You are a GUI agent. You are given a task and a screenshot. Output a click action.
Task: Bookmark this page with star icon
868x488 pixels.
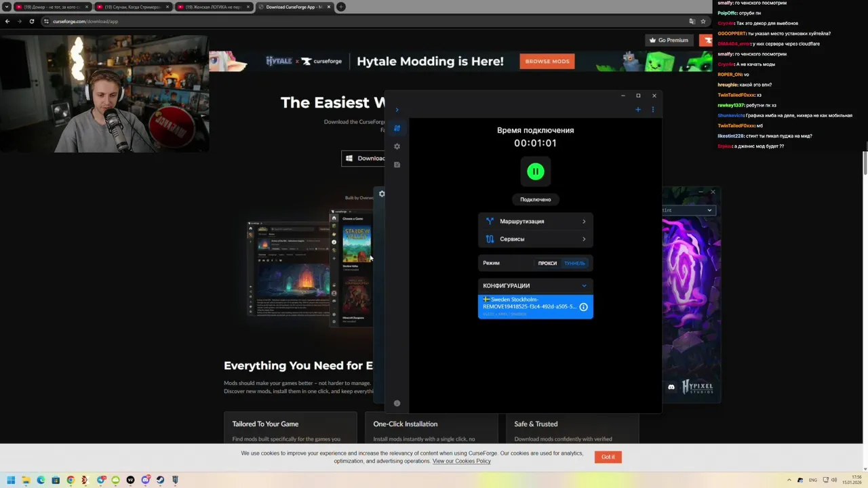tap(703, 21)
